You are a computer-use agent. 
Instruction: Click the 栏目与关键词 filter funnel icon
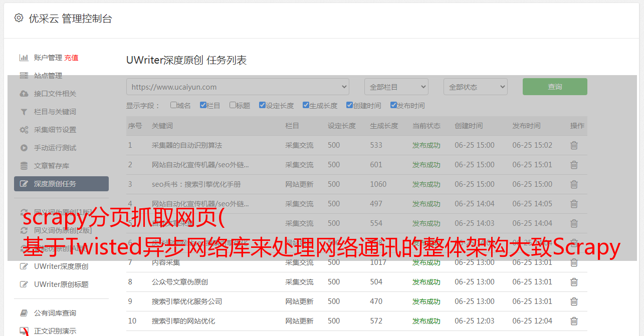pos(24,112)
